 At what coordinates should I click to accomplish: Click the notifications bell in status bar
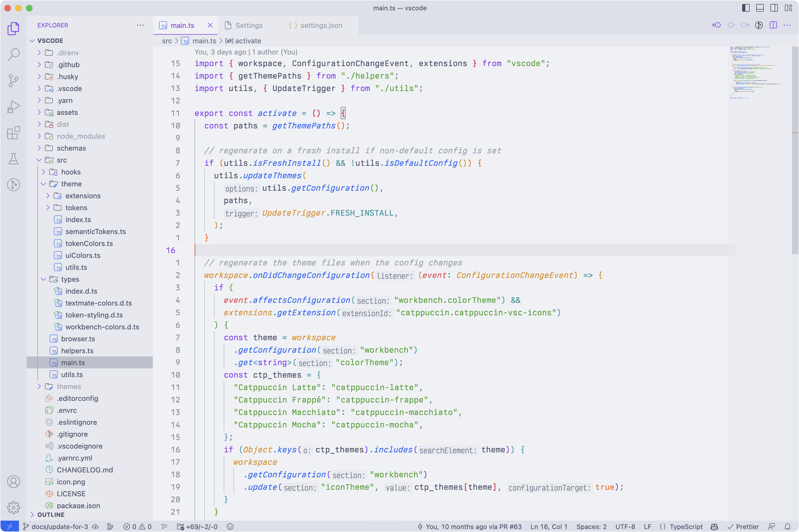(x=788, y=527)
